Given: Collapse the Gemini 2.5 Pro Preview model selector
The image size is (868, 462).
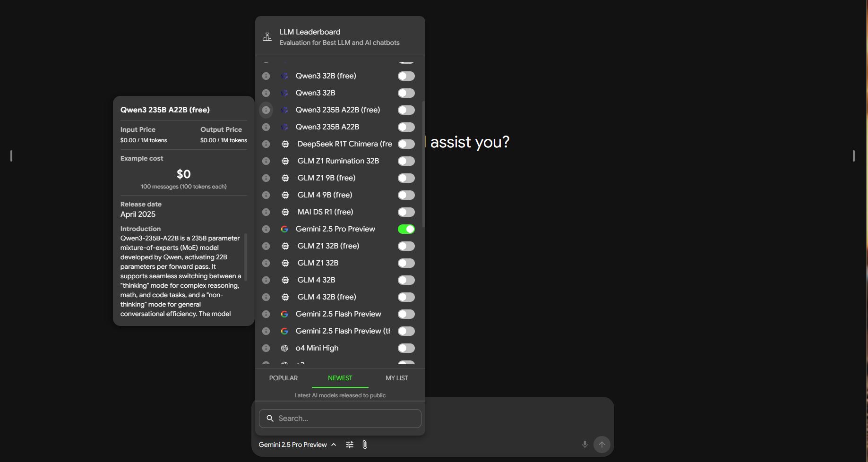Looking at the screenshot, I should [297, 445].
